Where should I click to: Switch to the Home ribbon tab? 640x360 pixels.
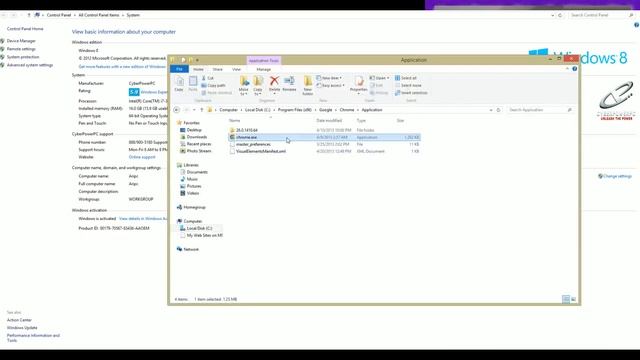click(198, 69)
